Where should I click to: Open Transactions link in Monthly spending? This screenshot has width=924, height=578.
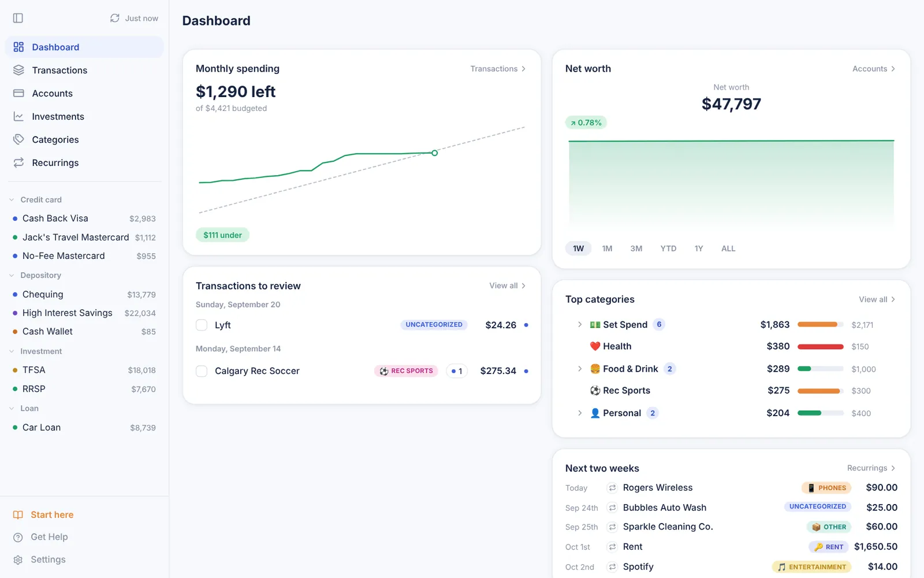tap(498, 69)
